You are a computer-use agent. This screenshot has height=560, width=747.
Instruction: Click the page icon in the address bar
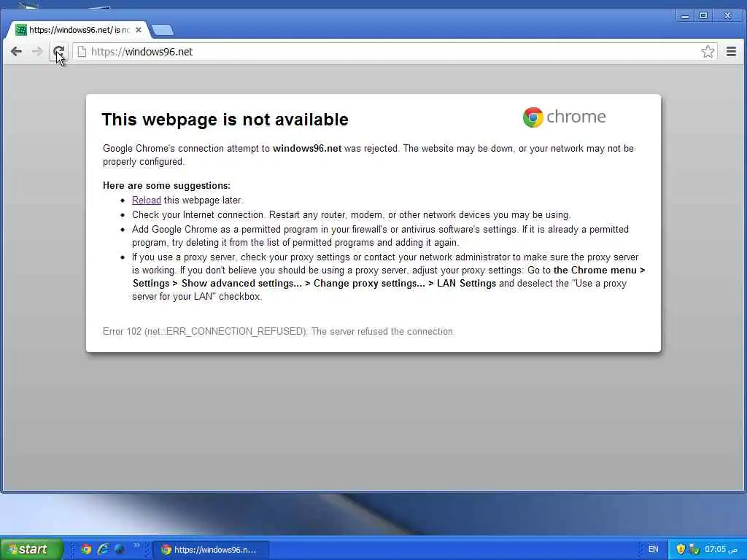[x=82, y=52]
